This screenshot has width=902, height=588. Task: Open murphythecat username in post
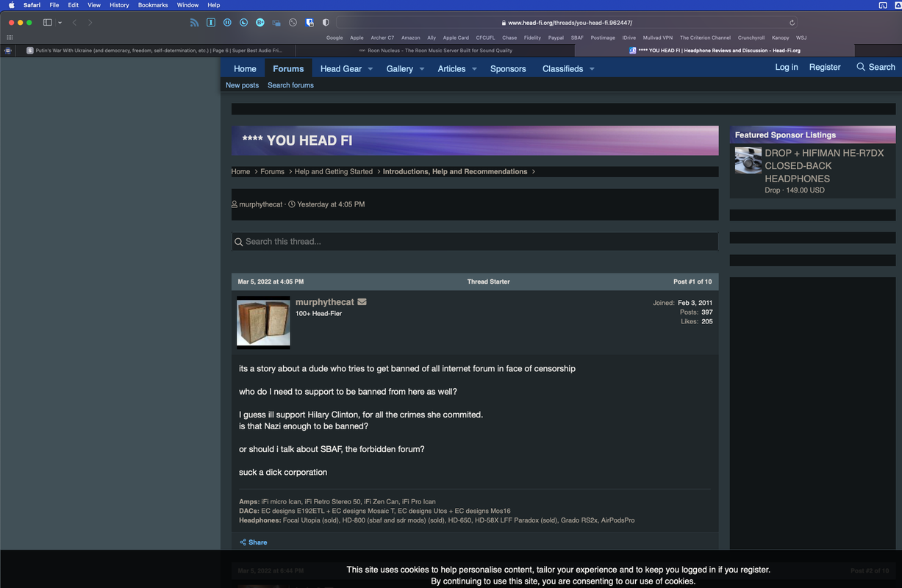pyautogui.click(x=325, y=302)
